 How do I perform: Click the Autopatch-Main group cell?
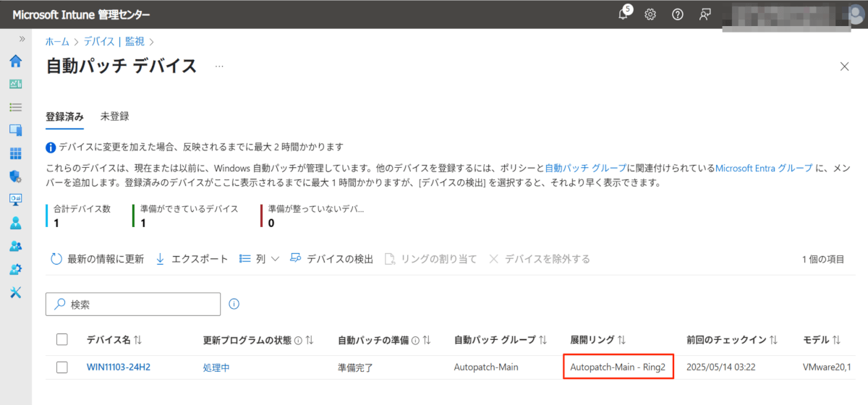pos(486,367)
